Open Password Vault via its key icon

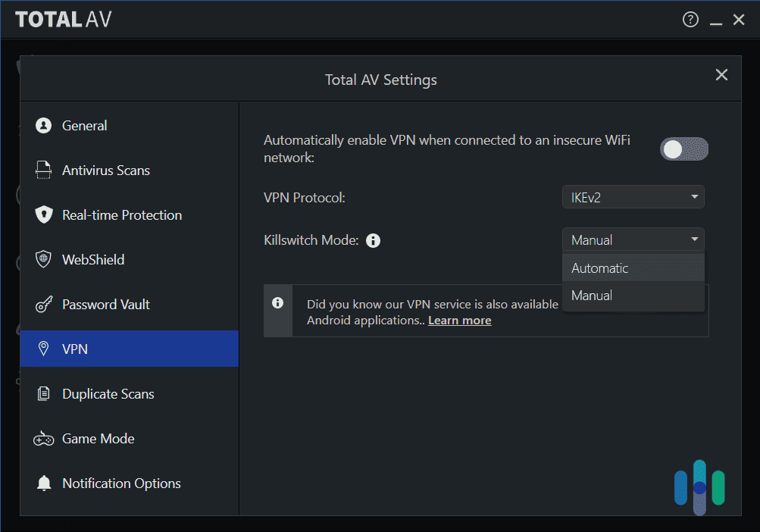[44, 304]
